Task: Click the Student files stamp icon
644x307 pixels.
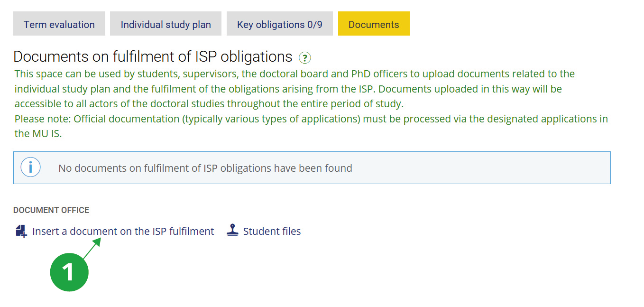Action: pos(232,231)
